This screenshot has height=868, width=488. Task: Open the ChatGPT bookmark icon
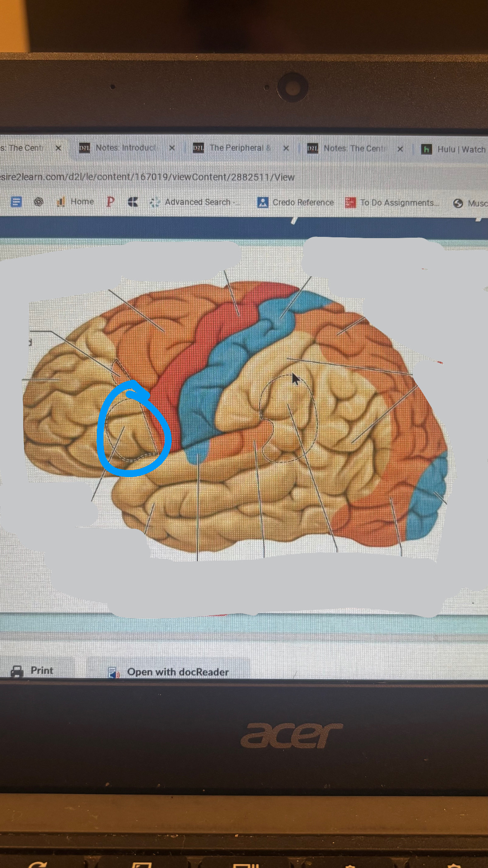point(38,202)
